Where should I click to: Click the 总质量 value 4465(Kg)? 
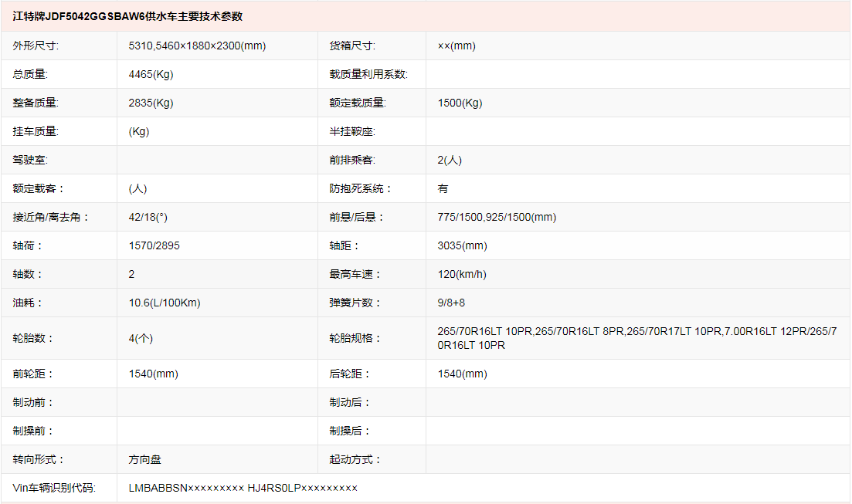click(x=151, y=74)
